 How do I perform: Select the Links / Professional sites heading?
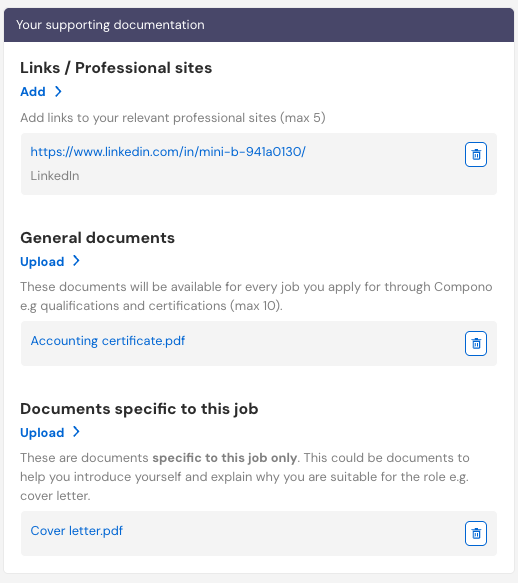(116, 68)
